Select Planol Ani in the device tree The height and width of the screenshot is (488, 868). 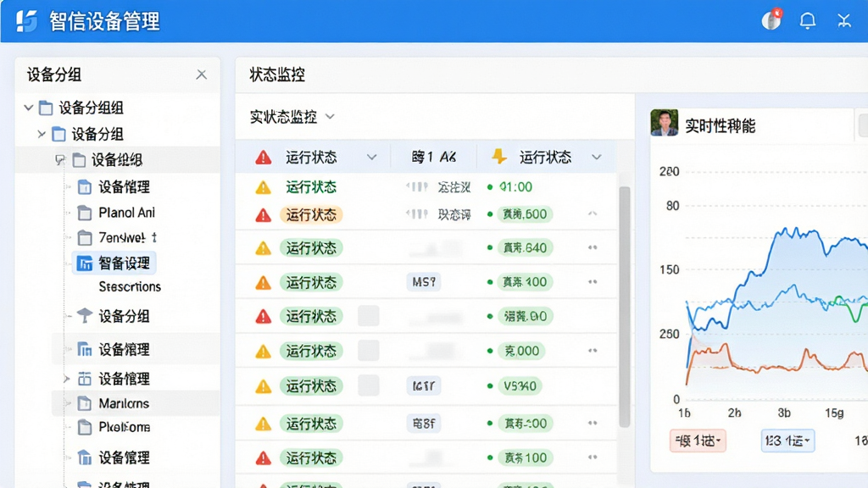click(127, 213)
